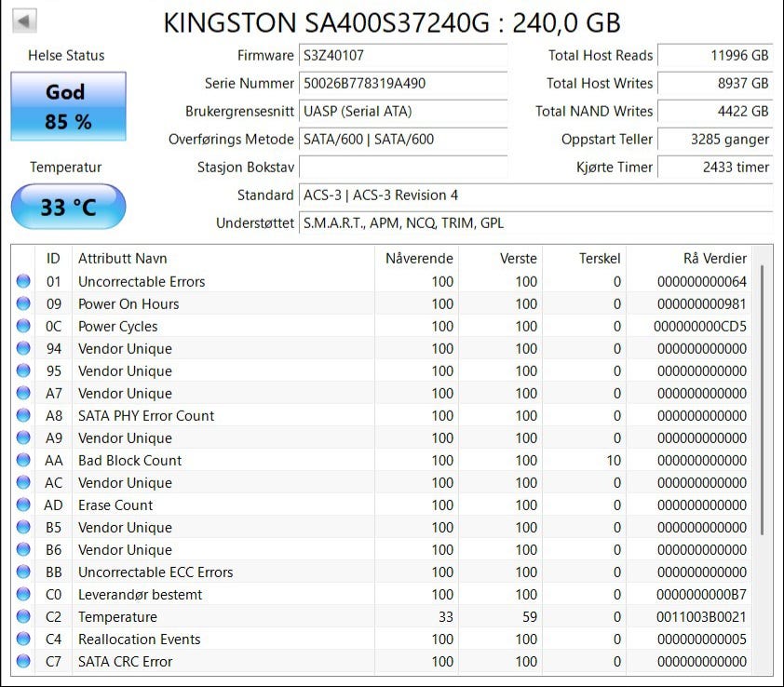Click the KINGSTON SA400S37240G title text

392,23
